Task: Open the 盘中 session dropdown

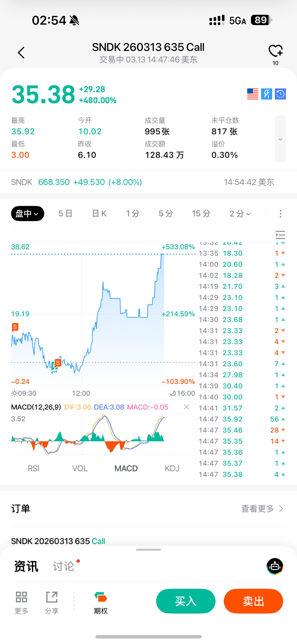Action: click(x=27, y=213)
